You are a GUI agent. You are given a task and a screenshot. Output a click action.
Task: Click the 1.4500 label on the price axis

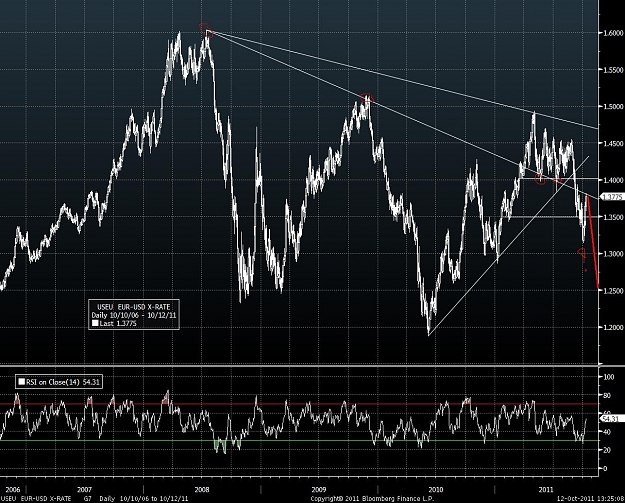pos(611,143)
